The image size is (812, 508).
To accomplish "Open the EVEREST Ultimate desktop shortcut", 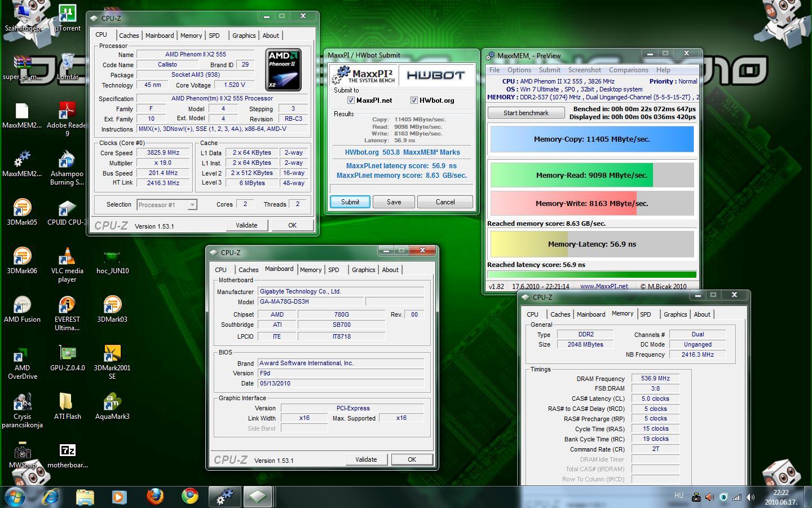I will click(x=67, y=313).
